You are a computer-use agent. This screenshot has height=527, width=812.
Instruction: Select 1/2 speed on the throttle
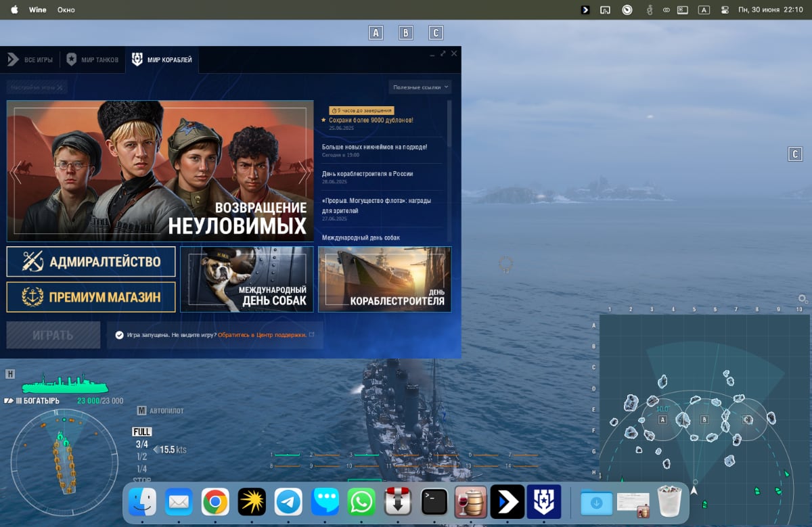point(142,457)
